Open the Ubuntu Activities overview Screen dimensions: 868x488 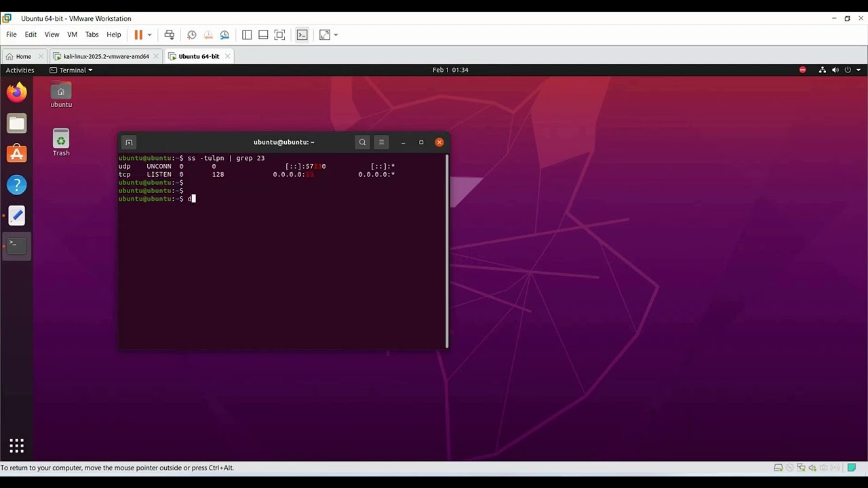[x=20, y=70]
